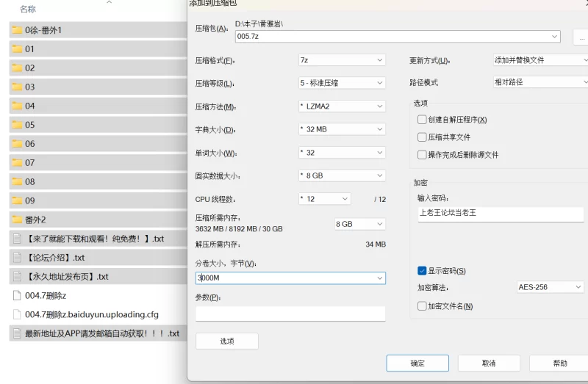Screen dimensions: 588x384
Task: Click the 取消 button
Action: [x=489, y=363]
